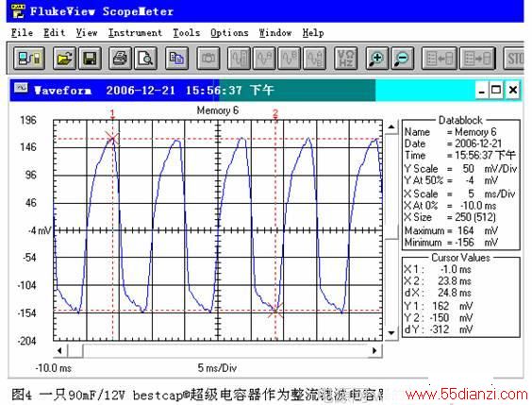Click the waveform A and B icon
This screenshot has height=405, width=532.
click(x=314, y=59)
